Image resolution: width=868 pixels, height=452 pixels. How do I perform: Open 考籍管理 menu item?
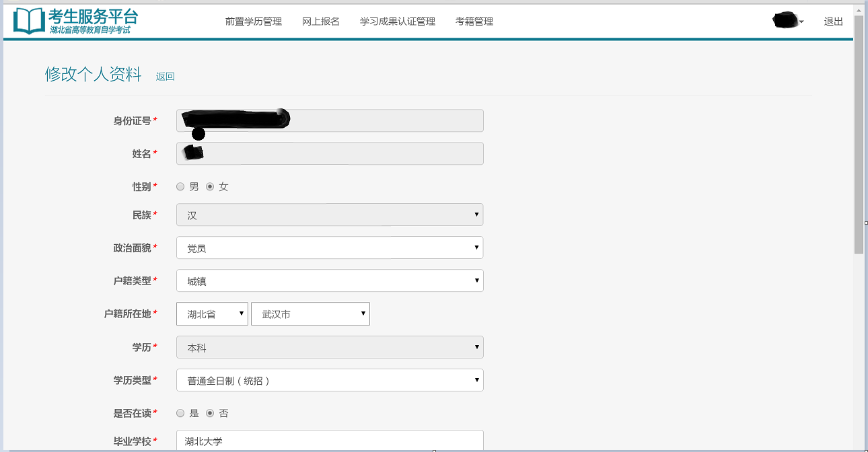[474, 22]
